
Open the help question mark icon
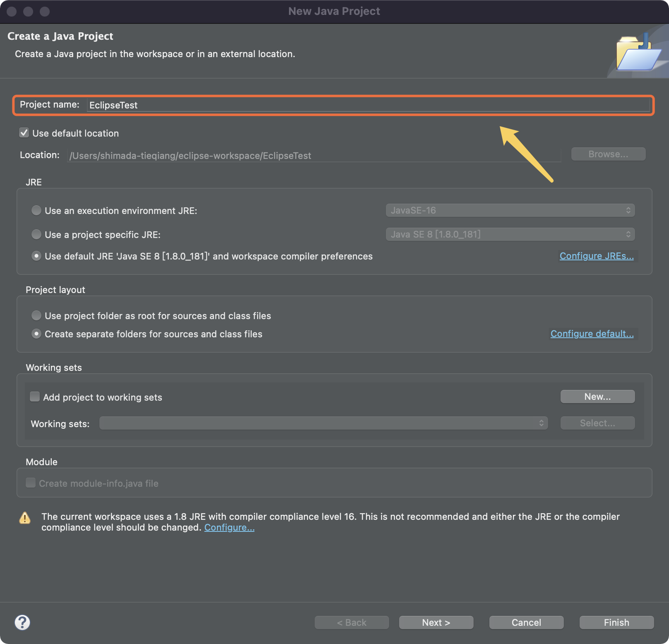coord(22,622)
